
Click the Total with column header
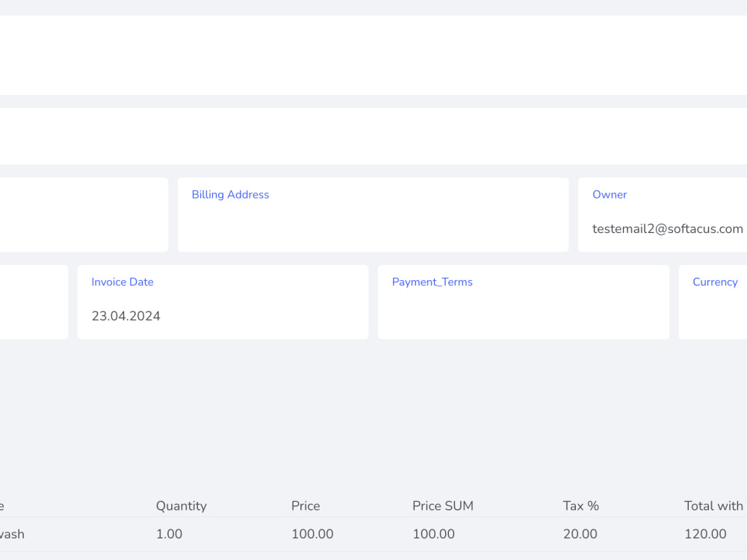(x=713, y=505)
